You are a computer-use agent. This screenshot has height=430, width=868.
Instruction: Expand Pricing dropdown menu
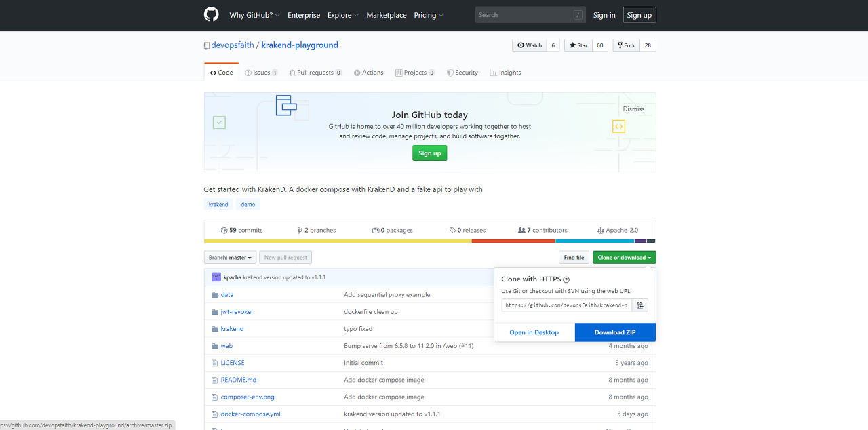[x=429, y=15]
